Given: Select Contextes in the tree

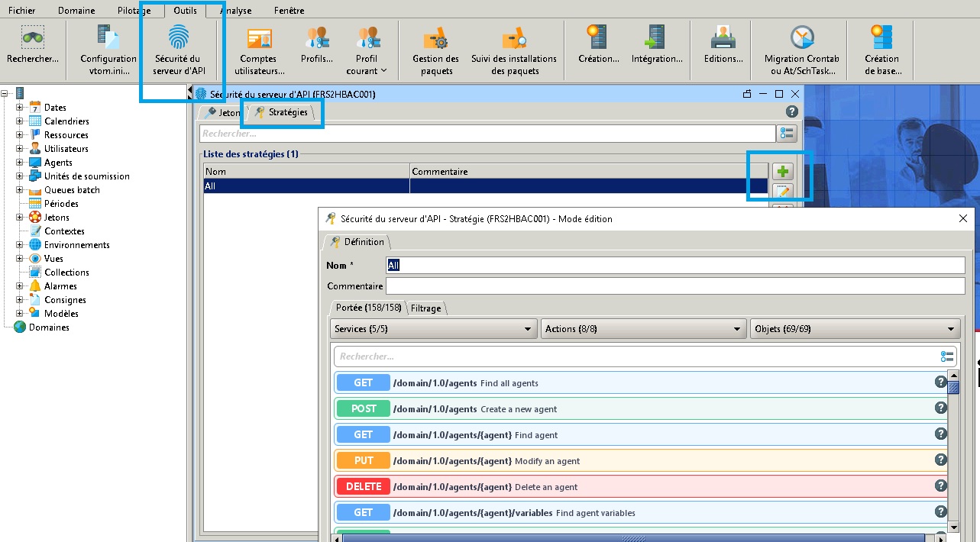Looking at the screenshot, I should [64, 231].
